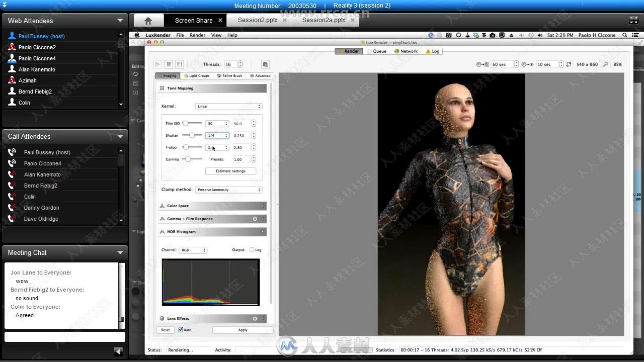Switch to the Advanced tab

pos(260,76)
